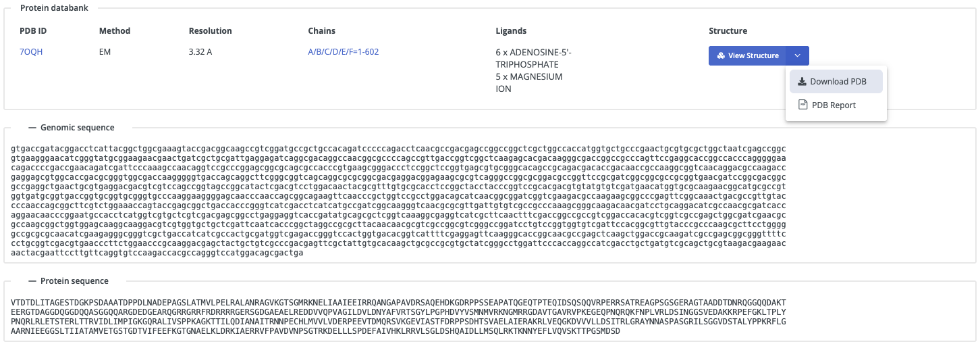Click the 3.32 A resolution value
Screen dimensions: 980x346
200,52
